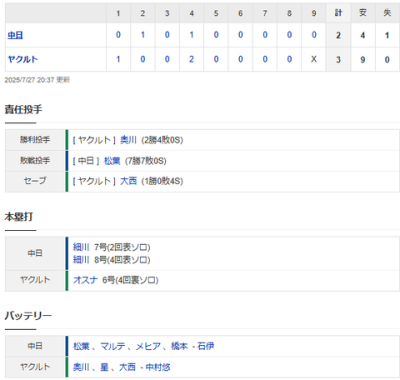
Task: Click 松葉 in 中日 battery row
Action: point(81,346)
